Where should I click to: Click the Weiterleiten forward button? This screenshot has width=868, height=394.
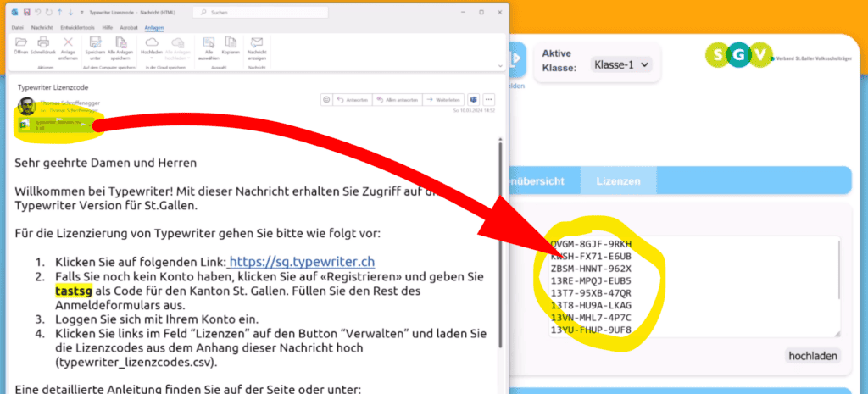444,100
